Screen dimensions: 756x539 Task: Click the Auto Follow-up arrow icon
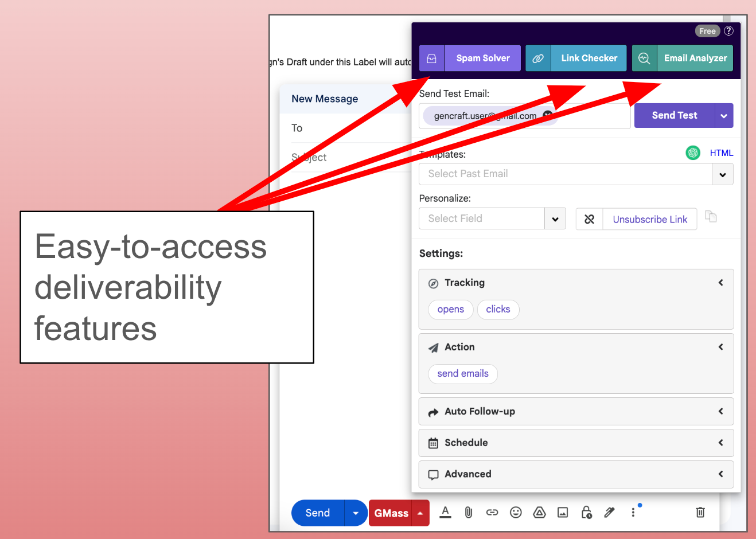coord(434,412)
